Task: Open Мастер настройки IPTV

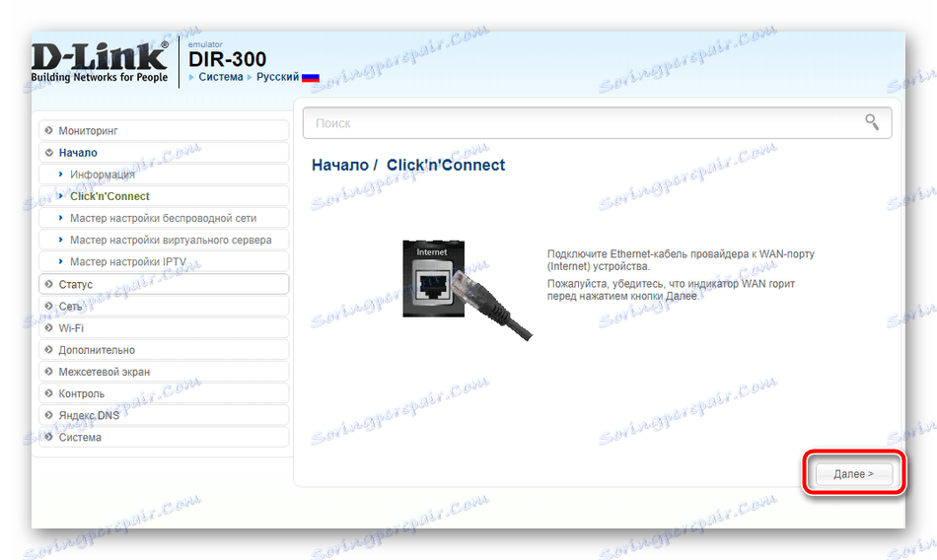Action: pyautogui.click(x=164, y=262)
